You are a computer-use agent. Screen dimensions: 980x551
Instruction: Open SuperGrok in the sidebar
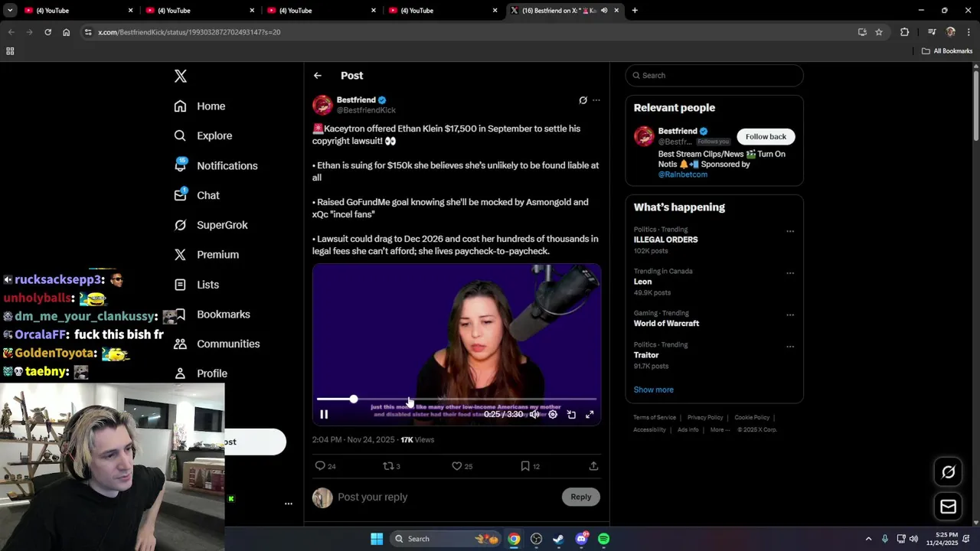coord(211,225)
